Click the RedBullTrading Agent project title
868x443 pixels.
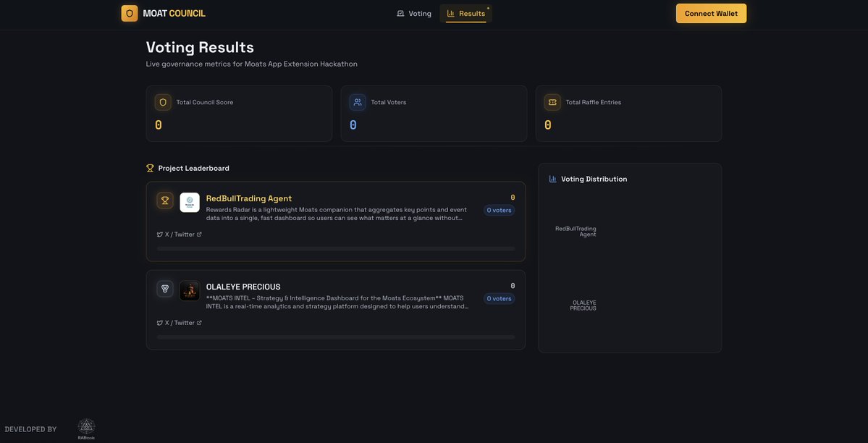248,198
